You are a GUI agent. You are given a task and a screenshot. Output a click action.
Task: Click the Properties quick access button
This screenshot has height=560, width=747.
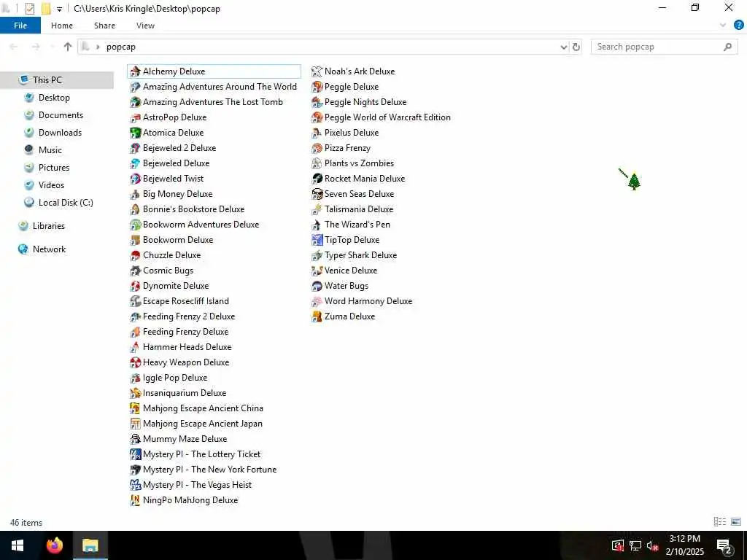(29, 9)
